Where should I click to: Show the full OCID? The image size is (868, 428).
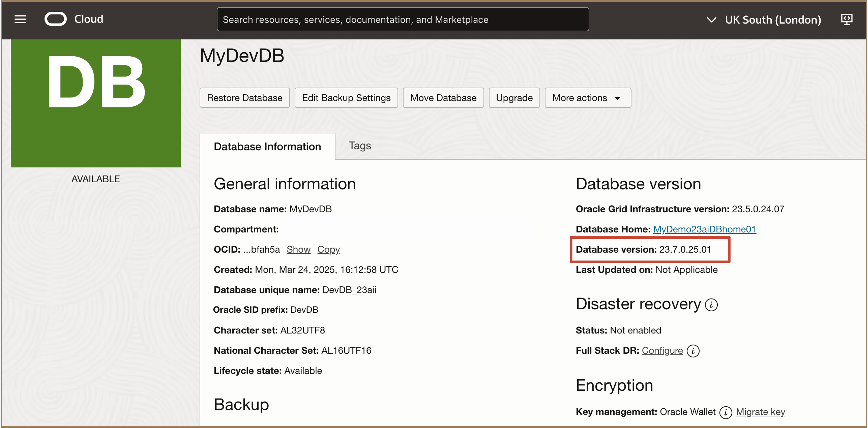tap(298, 250)
